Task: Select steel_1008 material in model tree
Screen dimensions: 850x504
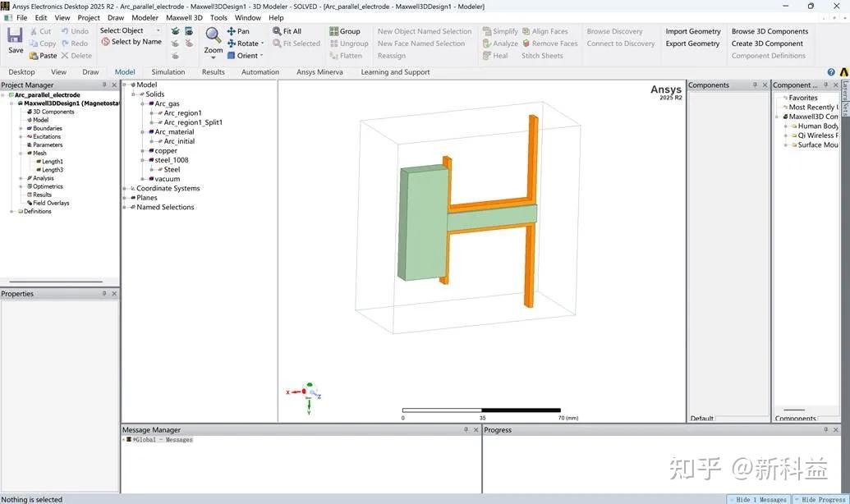Action: tap(172, 160)
